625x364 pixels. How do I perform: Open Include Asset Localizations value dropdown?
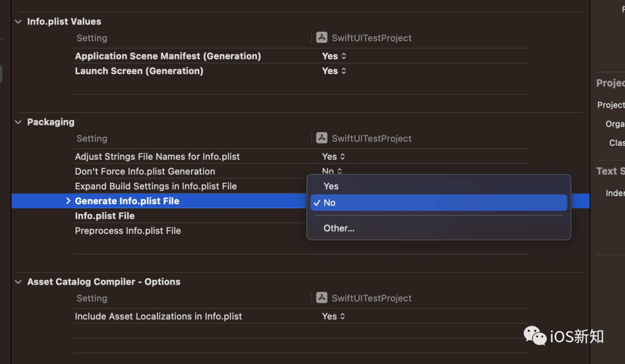[333, 317]
